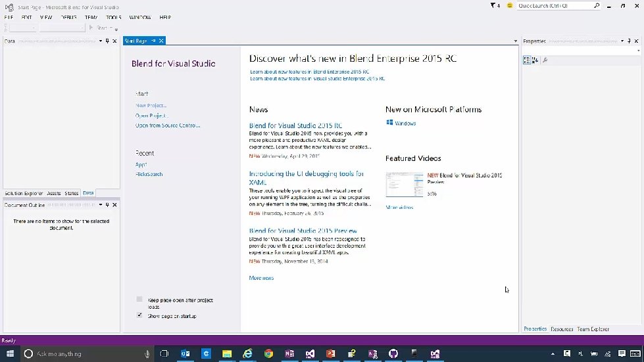
Task: Switch to the Assets tab
Action: [54, 193]
